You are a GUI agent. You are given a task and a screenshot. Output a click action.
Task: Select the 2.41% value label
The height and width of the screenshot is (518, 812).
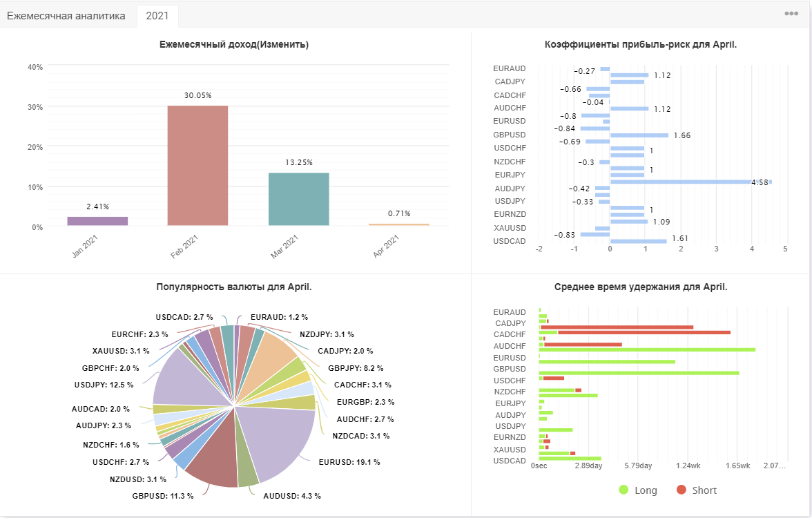97,206
